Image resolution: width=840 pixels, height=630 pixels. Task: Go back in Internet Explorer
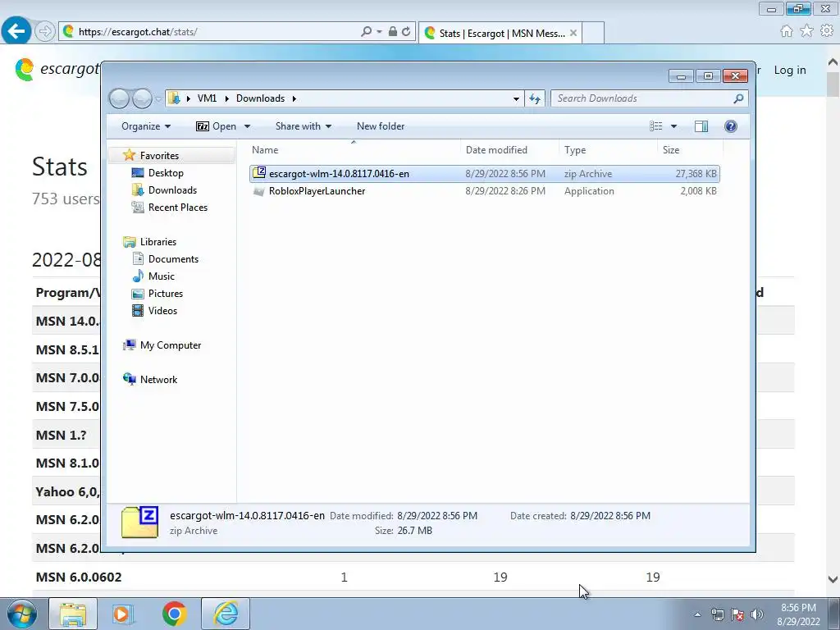16,31
